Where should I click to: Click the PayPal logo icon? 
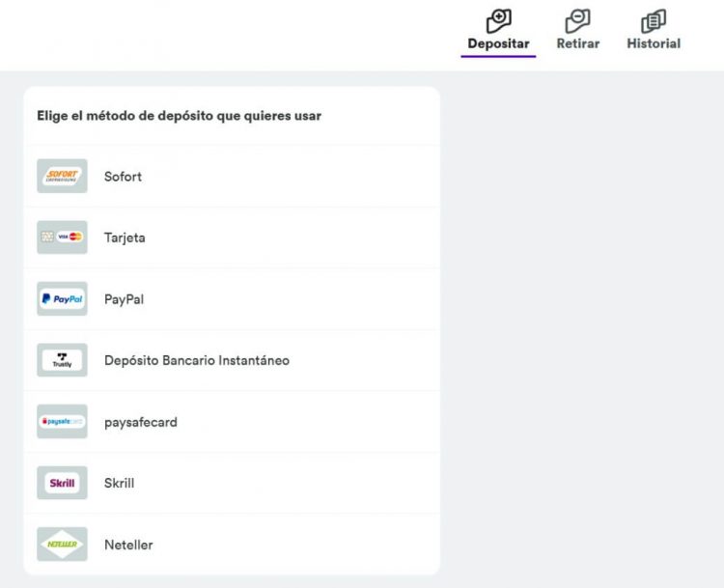point(62,299)
